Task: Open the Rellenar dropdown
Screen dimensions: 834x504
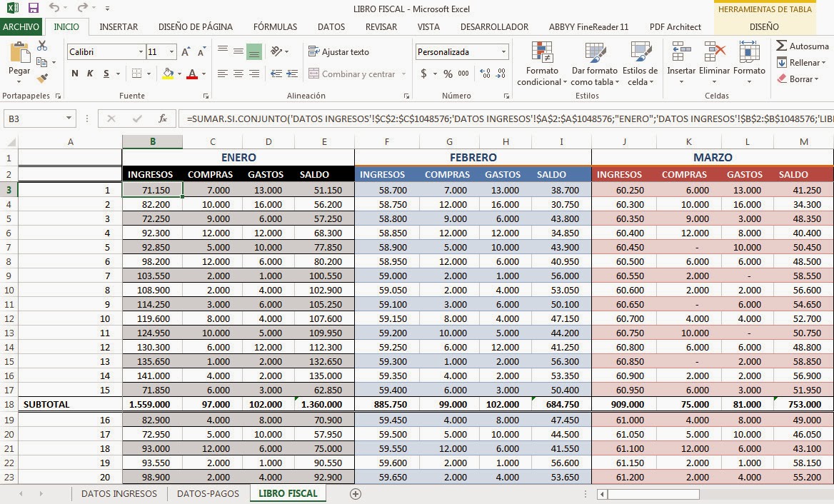Action: (x=803, y=62)
